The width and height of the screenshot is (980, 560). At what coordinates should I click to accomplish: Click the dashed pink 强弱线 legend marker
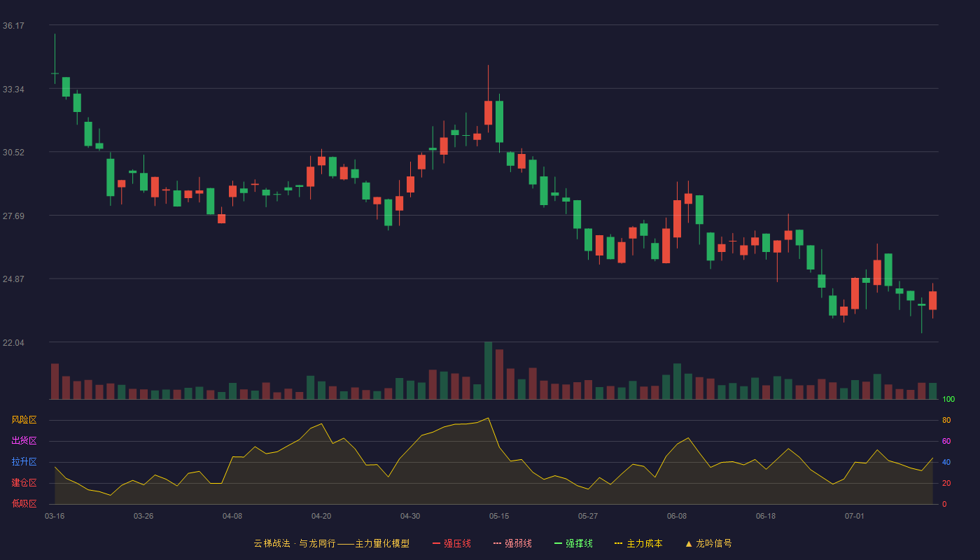point(497,543)
